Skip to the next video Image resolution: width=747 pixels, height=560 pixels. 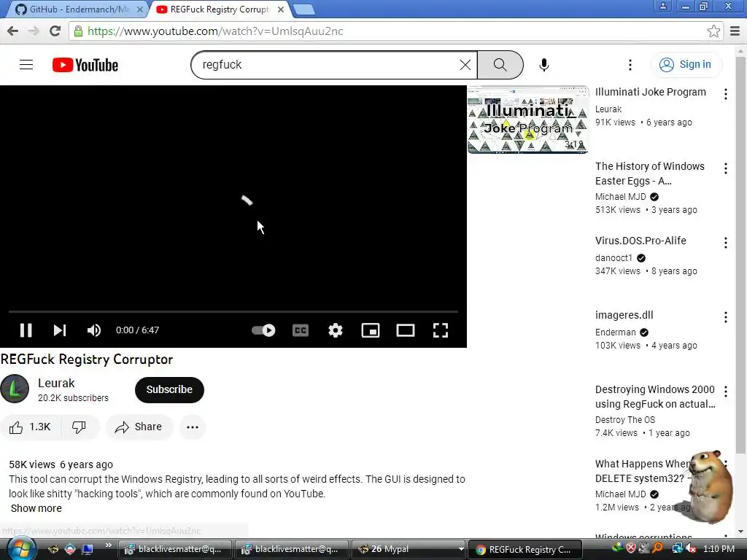click(x=60, y=330)
